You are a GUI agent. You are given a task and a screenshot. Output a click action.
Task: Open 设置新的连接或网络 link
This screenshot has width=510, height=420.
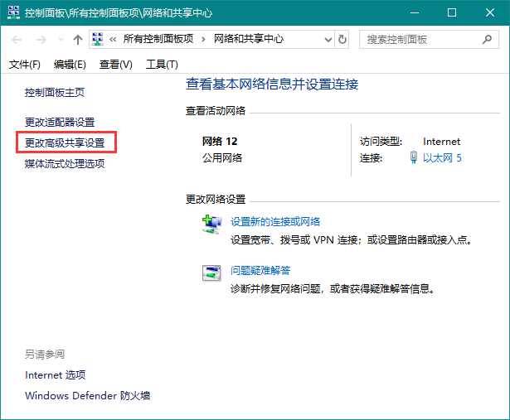pos(275,222)
